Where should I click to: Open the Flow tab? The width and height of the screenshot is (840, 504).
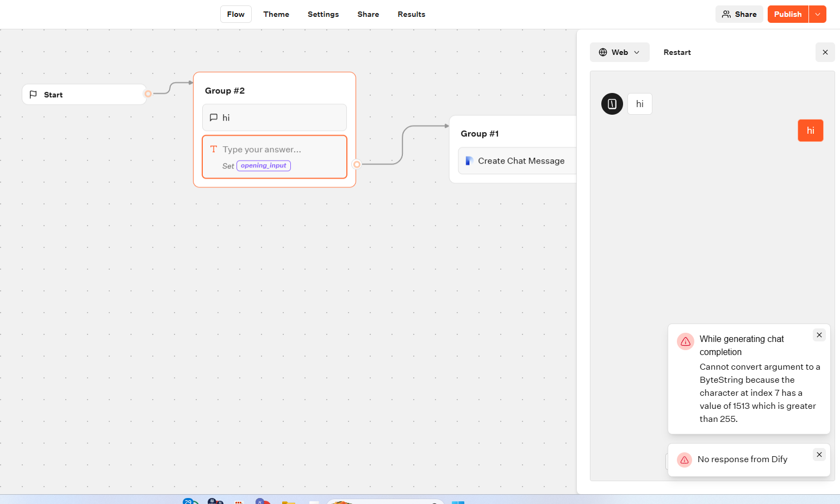(x=236, y=14)
